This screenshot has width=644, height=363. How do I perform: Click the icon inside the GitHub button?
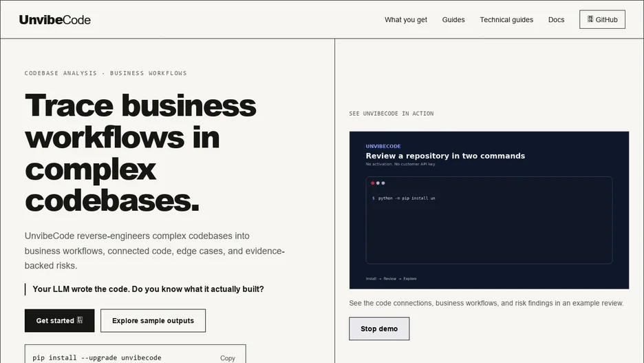(590, 19)
